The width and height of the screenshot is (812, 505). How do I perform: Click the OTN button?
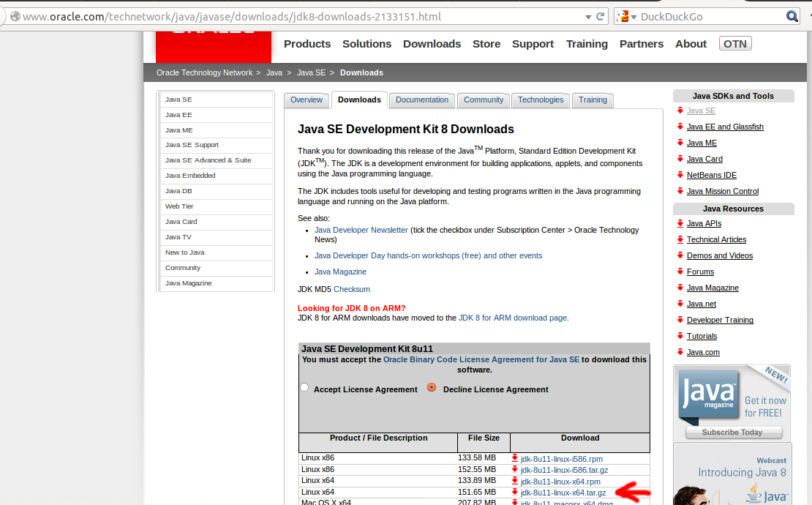[x=735, y=43]
